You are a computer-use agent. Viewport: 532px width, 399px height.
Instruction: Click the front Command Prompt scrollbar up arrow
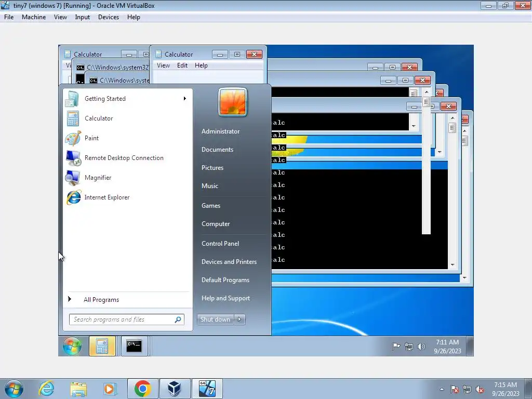click(453, 118)
